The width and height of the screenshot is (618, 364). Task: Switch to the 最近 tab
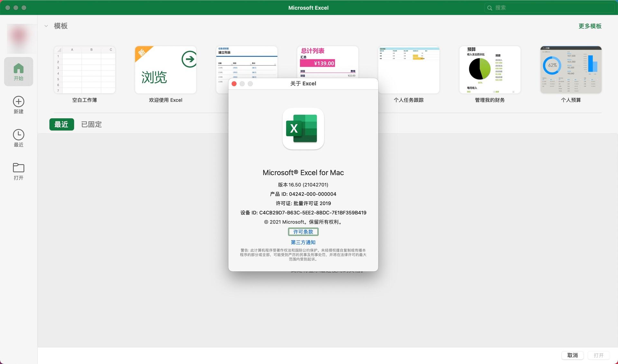coord(61,124)
